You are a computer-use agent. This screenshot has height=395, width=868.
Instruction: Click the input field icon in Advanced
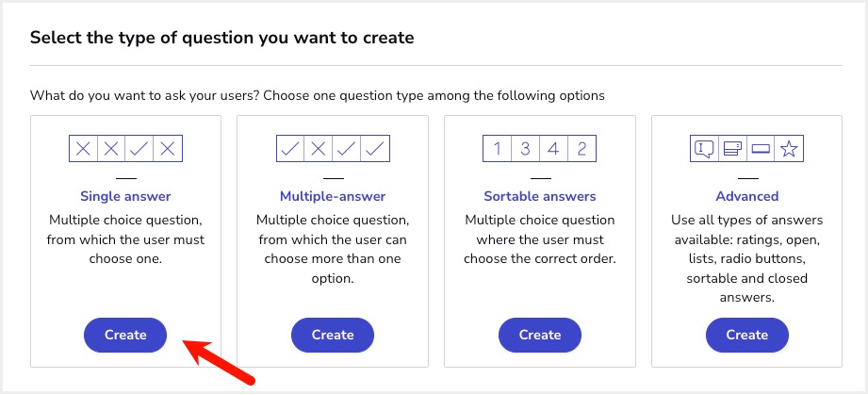(x=761, y=148)
